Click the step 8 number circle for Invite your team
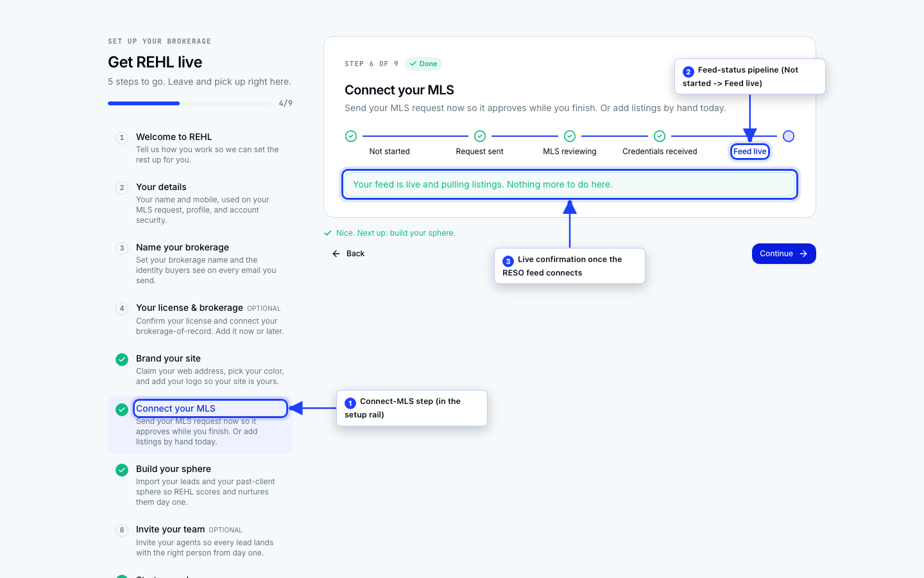Image resolution: width=924 pixels, height=578 pixels. point(122,530)
